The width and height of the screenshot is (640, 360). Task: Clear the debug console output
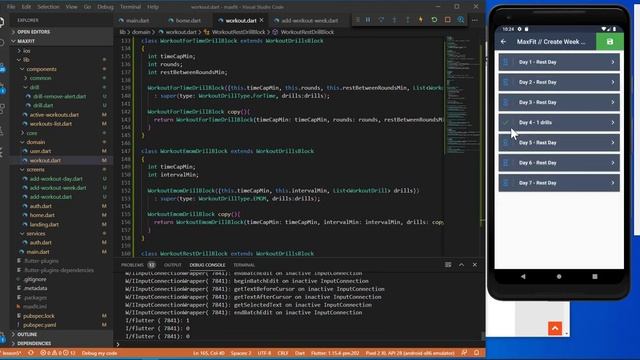click(x=448, y=265)
